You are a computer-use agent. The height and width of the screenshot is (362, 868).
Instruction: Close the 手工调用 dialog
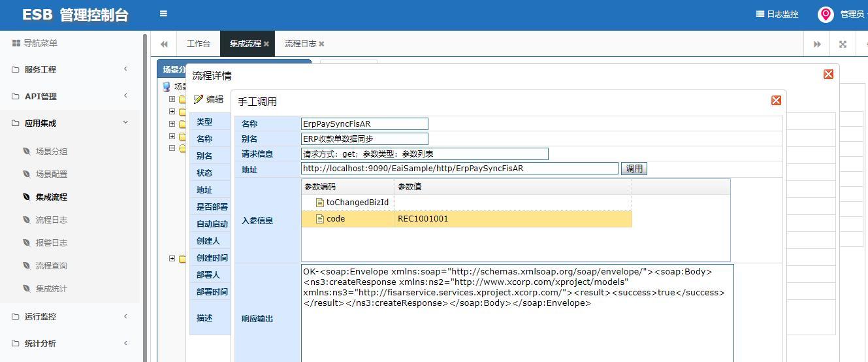pos(776,100)
